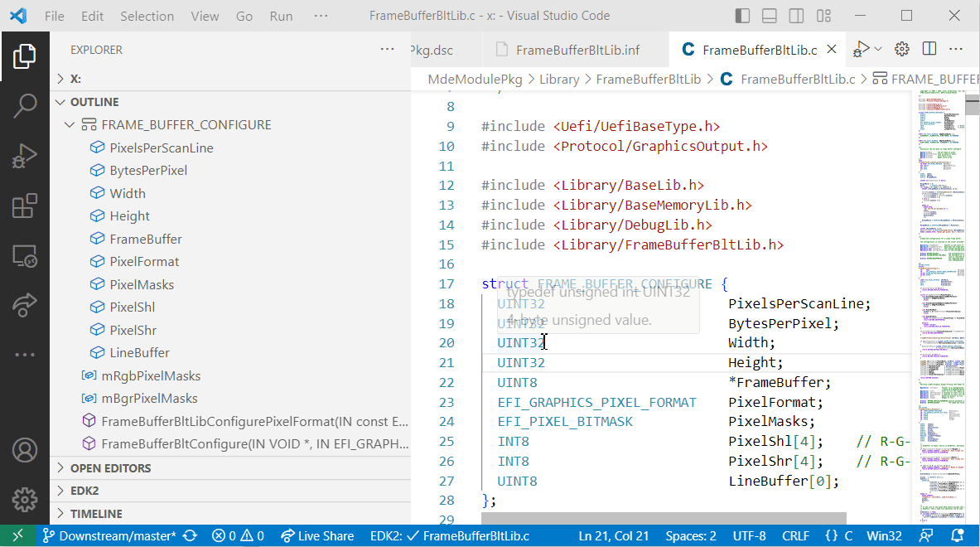Run or debug the file with play icon
This screenshot has width=980, height=547.
click(862, 49)
